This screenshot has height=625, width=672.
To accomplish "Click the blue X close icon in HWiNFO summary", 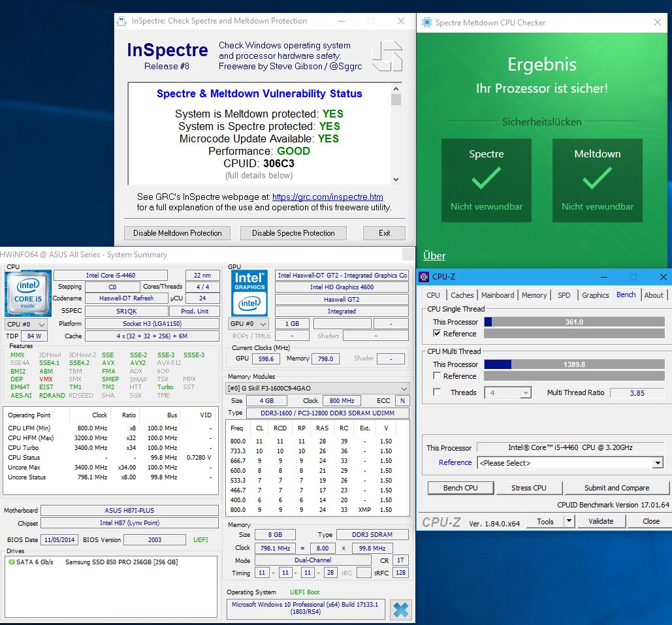I will pos(401,609).
